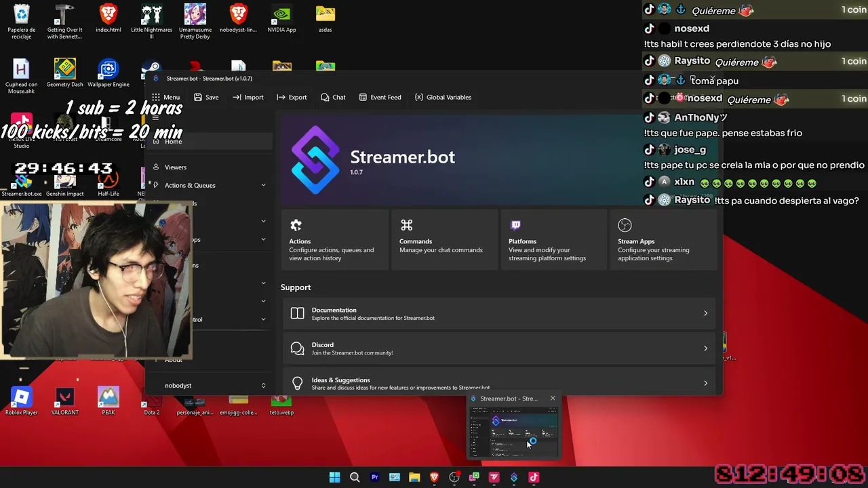This screenshot has width=868, height=488.
Task: Select the Umamusume Pretty Derby desktop icon
Action: 195,21
